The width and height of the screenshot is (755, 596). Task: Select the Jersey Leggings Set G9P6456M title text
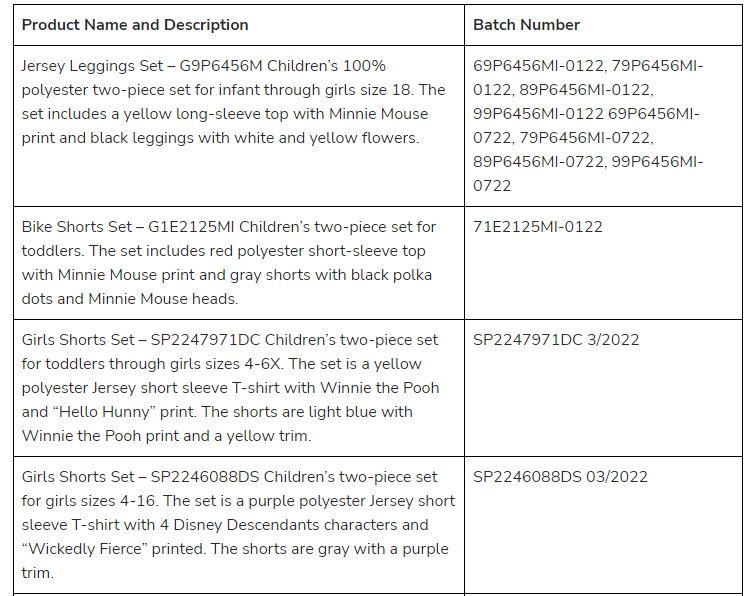coord(142,66)
